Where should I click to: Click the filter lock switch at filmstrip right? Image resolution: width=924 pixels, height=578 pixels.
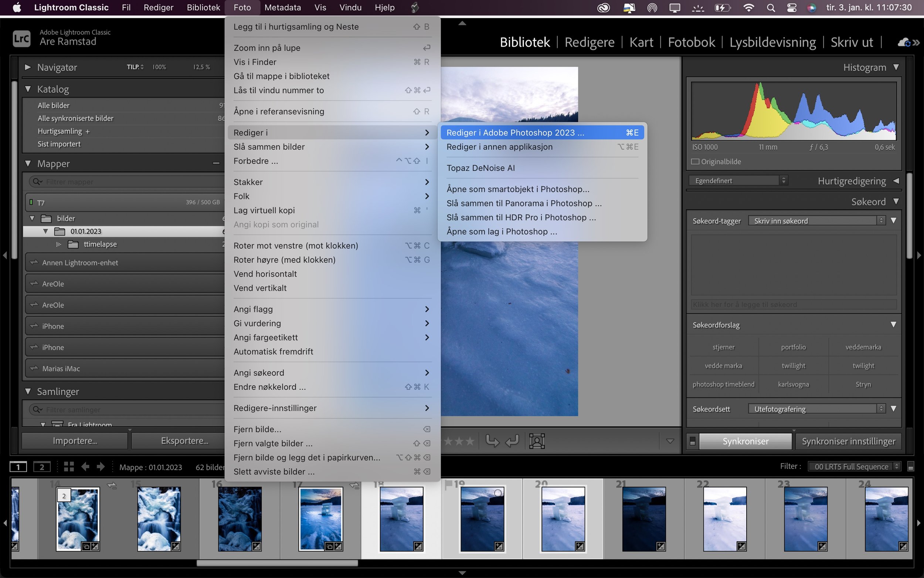click(x=911, y=466)
